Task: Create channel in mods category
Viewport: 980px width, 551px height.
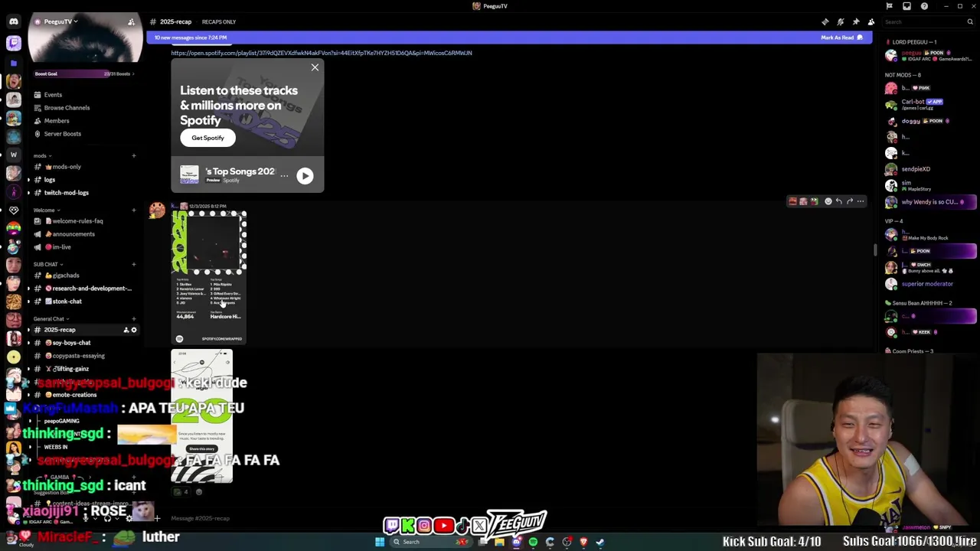Action: 133,155
